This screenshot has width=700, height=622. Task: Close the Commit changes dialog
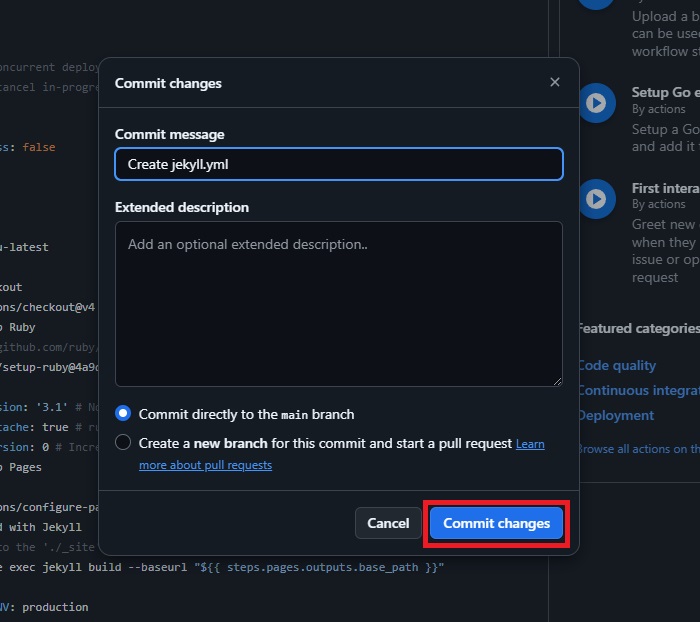click(555, 82)
